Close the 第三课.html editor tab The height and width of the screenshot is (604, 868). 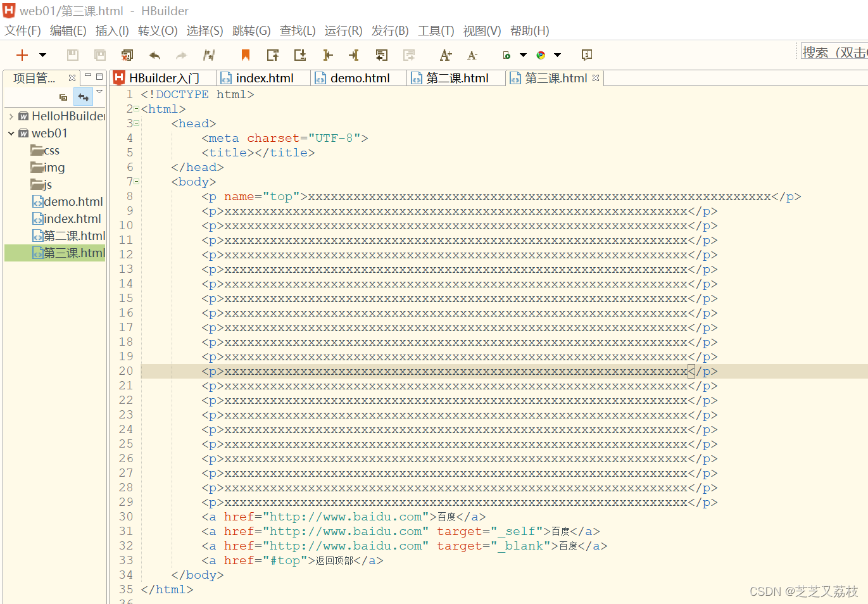[x=596, y=78]
